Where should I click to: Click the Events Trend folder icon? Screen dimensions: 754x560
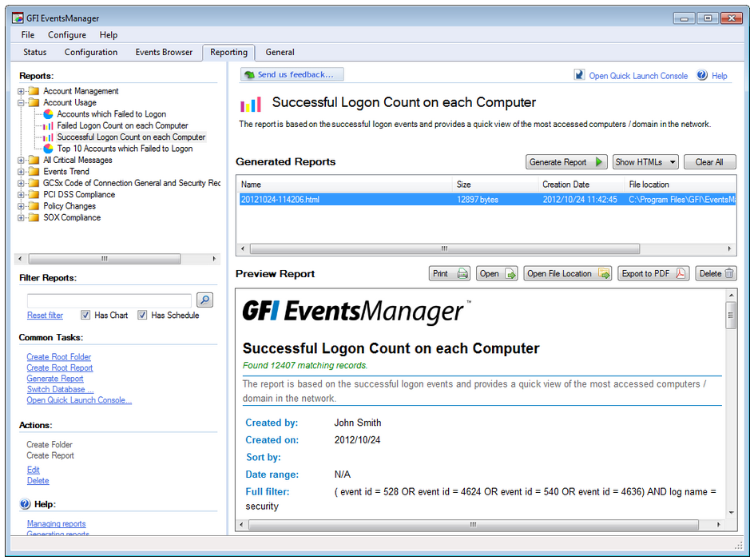(x=34, y=172)
